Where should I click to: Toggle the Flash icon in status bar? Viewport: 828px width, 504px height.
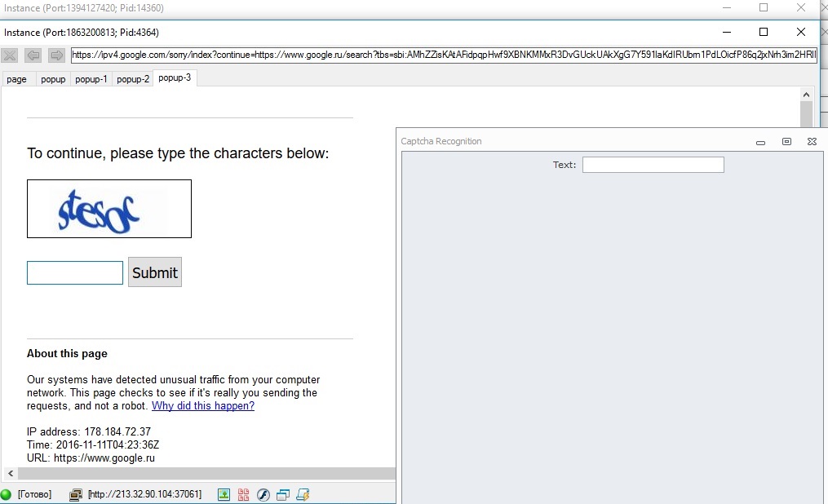(x=263, y=494)
